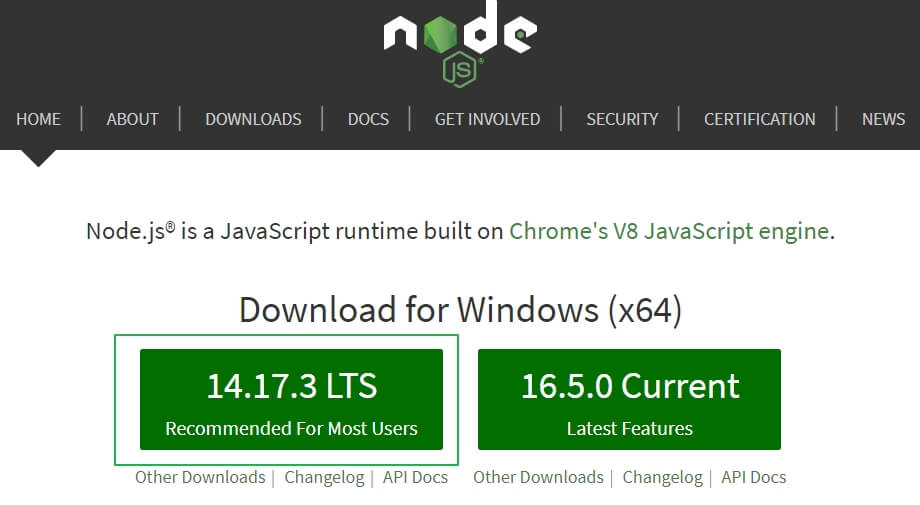Download the 14.17.3 LTS version
The image size is (920, 505).
tap(292, 399)
